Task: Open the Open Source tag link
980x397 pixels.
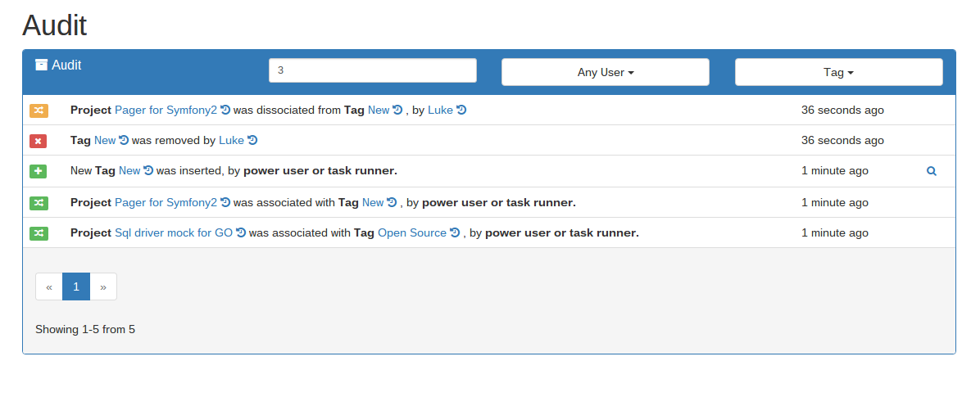Action: [411, 232]
